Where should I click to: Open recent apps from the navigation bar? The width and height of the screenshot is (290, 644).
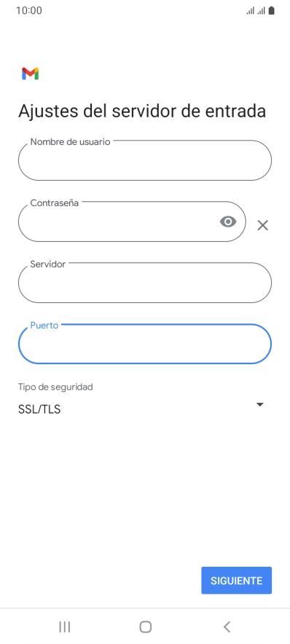65,627
